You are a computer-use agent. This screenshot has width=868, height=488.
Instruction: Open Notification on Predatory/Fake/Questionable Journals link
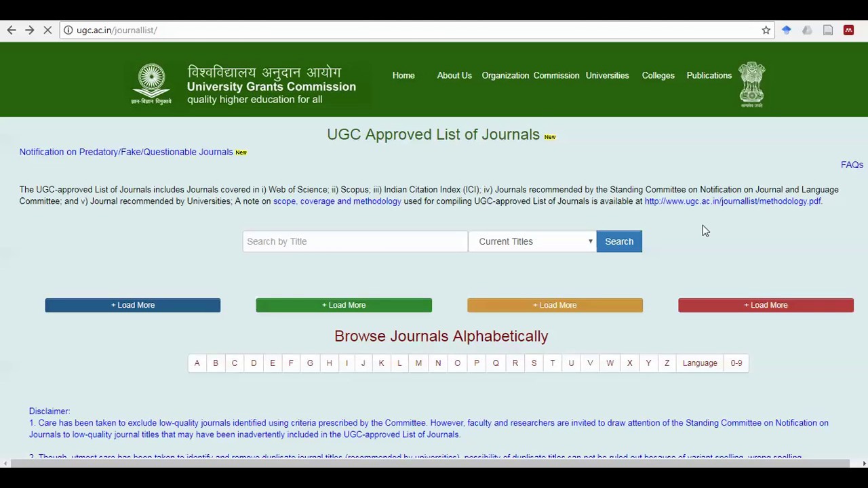pos(126,152)
